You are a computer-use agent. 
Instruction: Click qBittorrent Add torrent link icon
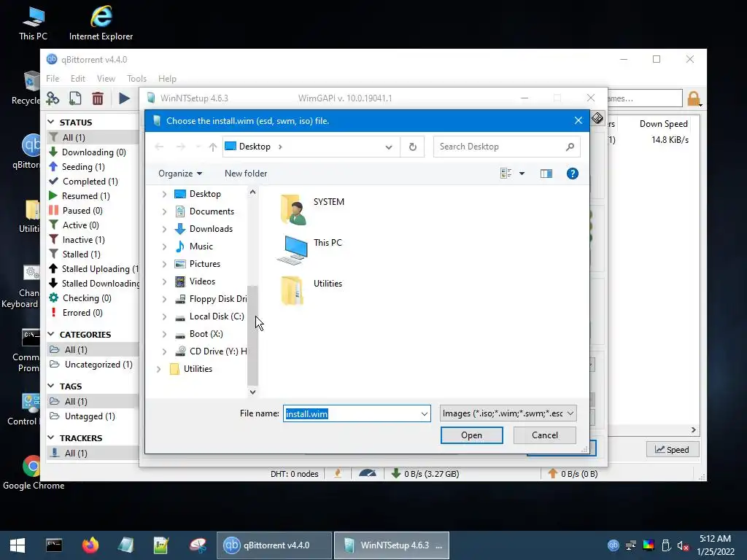click(x=53, y=98)
